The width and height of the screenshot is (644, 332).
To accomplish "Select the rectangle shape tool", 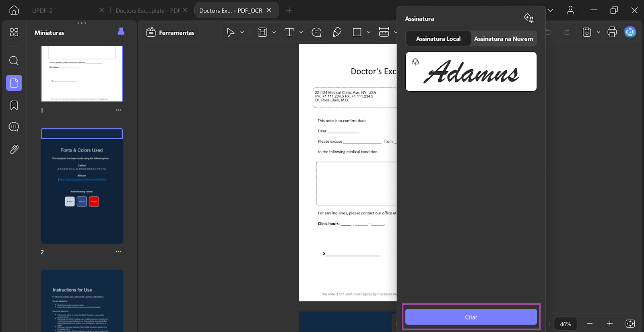I will 357,33.
